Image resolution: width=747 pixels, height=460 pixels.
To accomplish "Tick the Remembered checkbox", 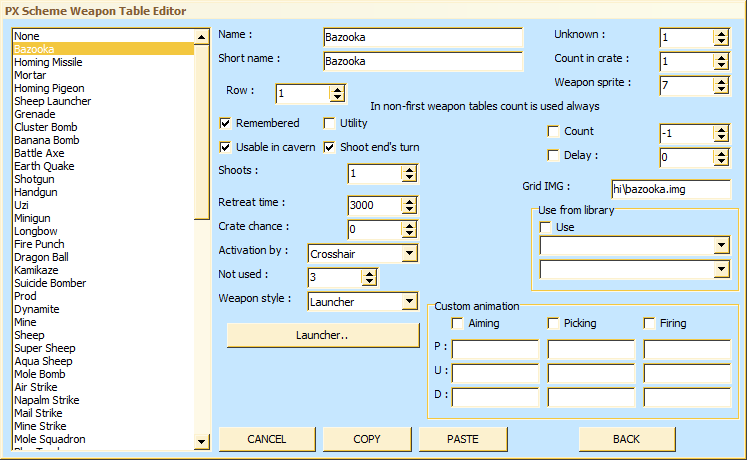I will tap(225, 123).
